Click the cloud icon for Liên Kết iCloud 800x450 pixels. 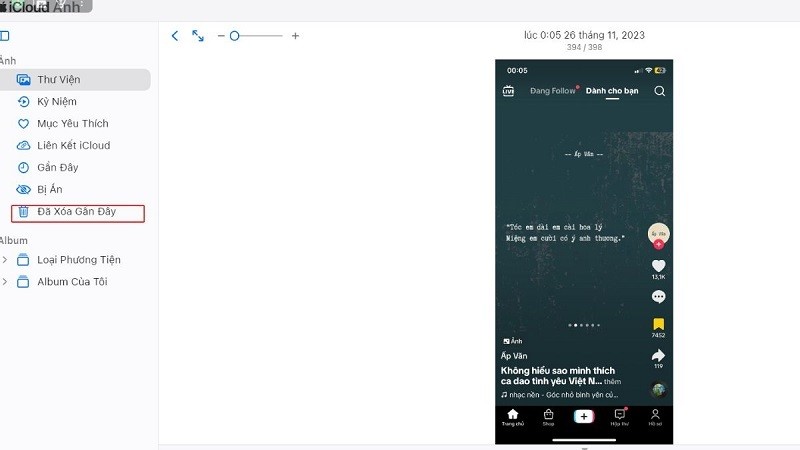click(x=24, y=146)
